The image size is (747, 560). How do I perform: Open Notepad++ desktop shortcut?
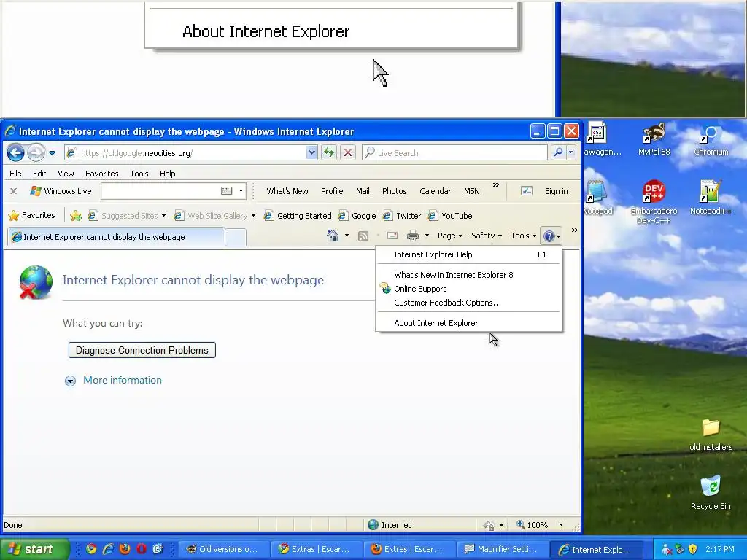[711, 197]
